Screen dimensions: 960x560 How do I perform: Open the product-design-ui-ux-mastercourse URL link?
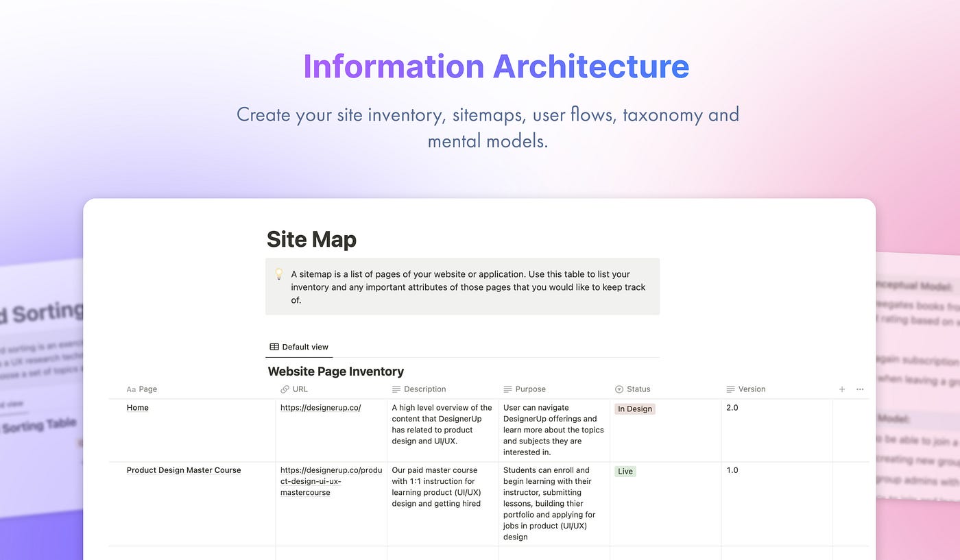[331, 481]
